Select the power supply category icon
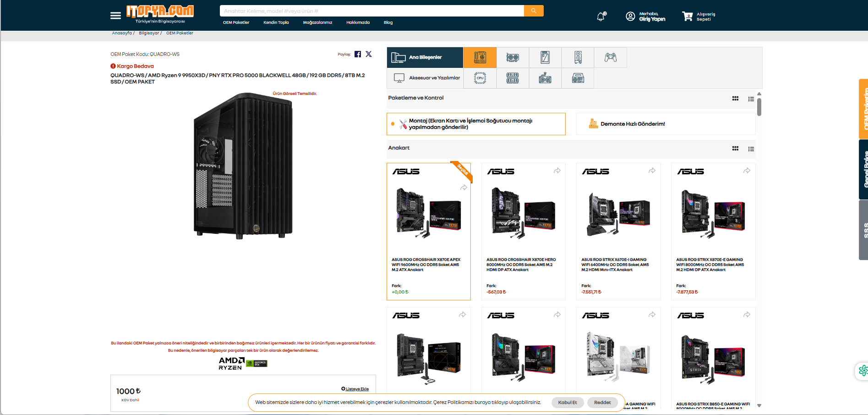The image size is (868, 415). click(x=578, y=78)
